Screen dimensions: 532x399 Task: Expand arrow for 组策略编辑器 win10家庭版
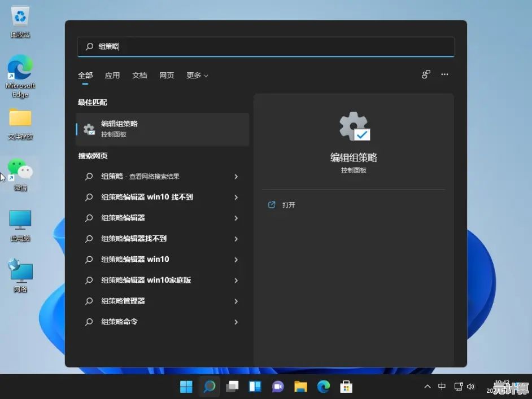[x=236, y=280]
